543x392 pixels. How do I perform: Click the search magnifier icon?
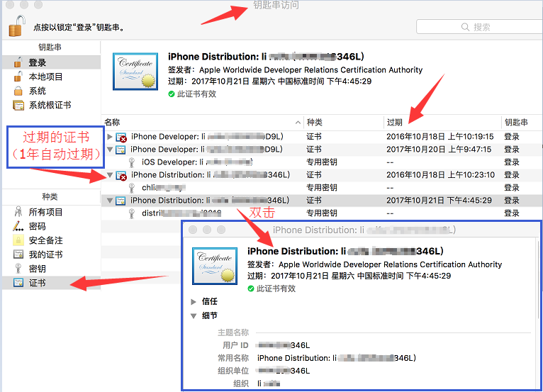point(465,27)
